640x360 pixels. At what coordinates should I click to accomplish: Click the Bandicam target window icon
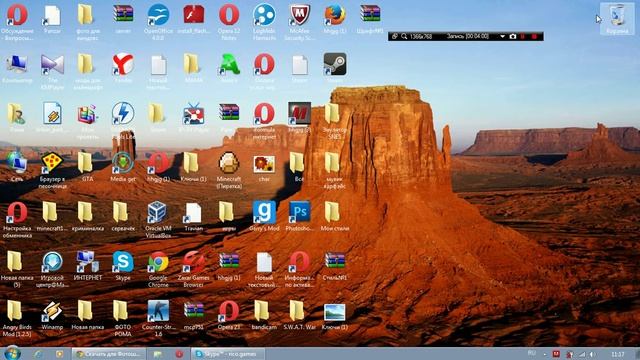click(395, 36)
